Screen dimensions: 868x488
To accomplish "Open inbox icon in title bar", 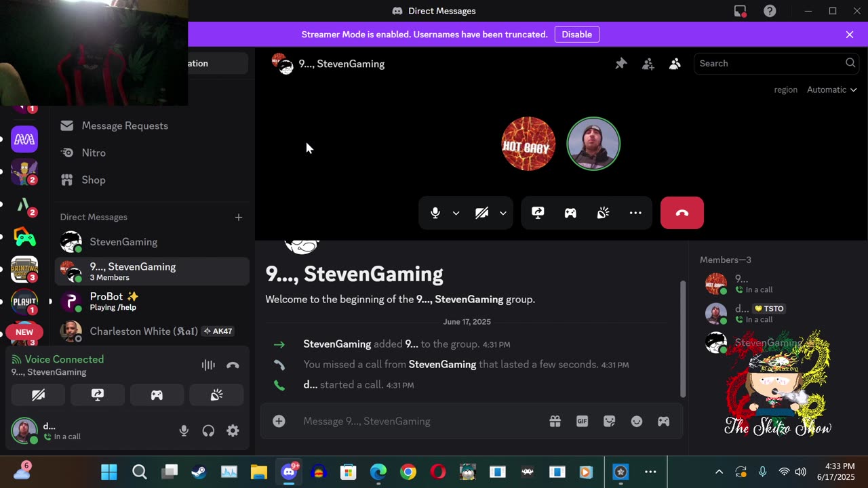I will coord(741,11).
